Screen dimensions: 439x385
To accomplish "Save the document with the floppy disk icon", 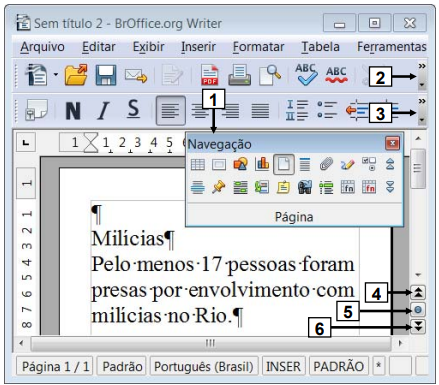I will [106, 75].
